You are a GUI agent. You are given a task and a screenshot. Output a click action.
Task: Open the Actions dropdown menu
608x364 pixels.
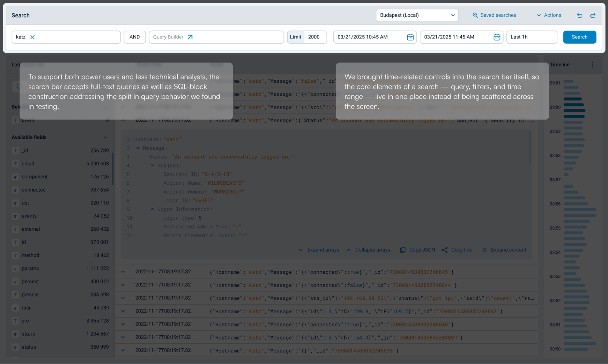pos(549,15)
